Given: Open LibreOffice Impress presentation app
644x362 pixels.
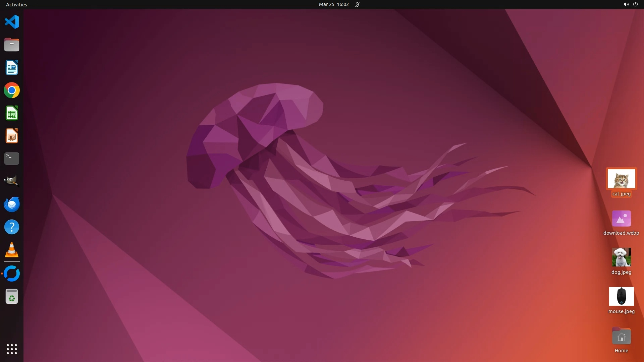Looking at the screenshot, I should (x=12, y=136).
